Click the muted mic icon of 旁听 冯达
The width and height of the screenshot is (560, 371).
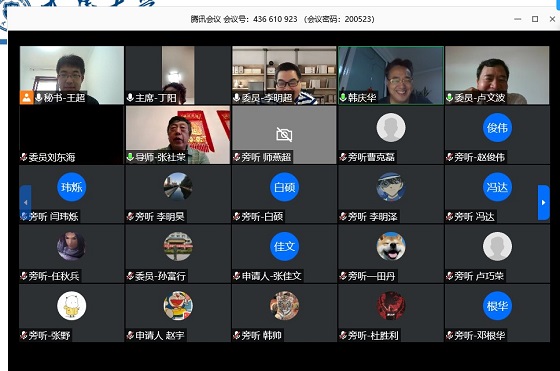click(x=450, y=216)
